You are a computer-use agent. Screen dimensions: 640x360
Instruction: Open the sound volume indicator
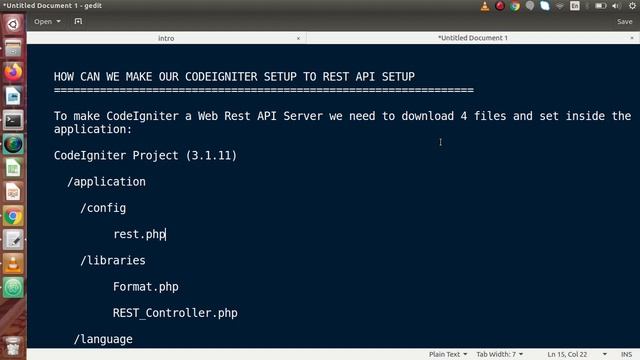click(617, 6)
